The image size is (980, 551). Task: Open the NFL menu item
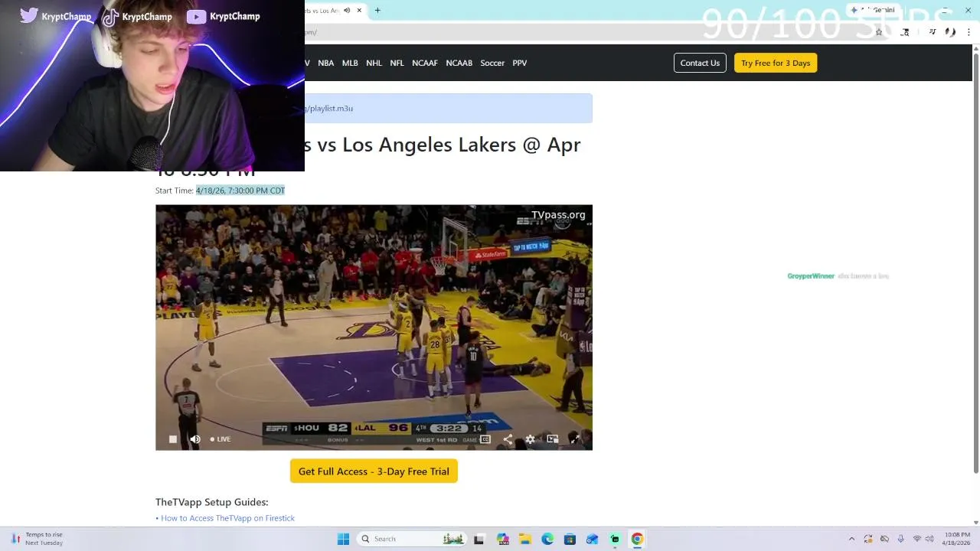pos(397,63)
